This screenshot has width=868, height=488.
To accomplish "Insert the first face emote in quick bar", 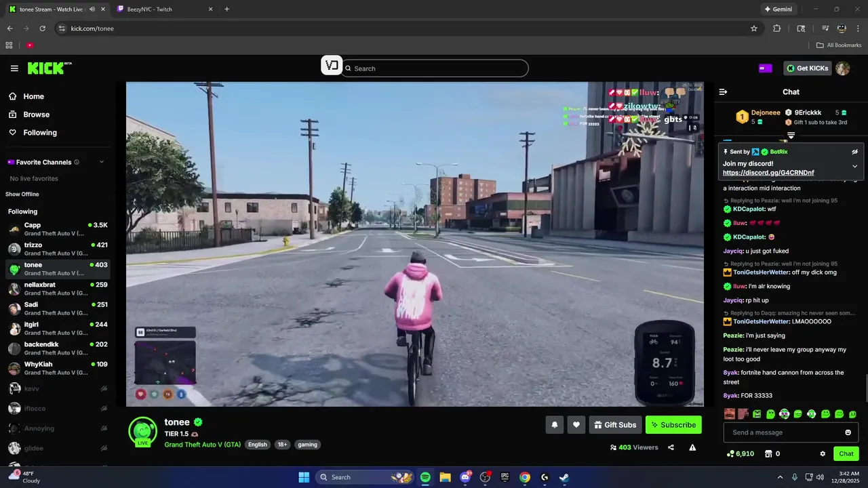I will 729,414.
